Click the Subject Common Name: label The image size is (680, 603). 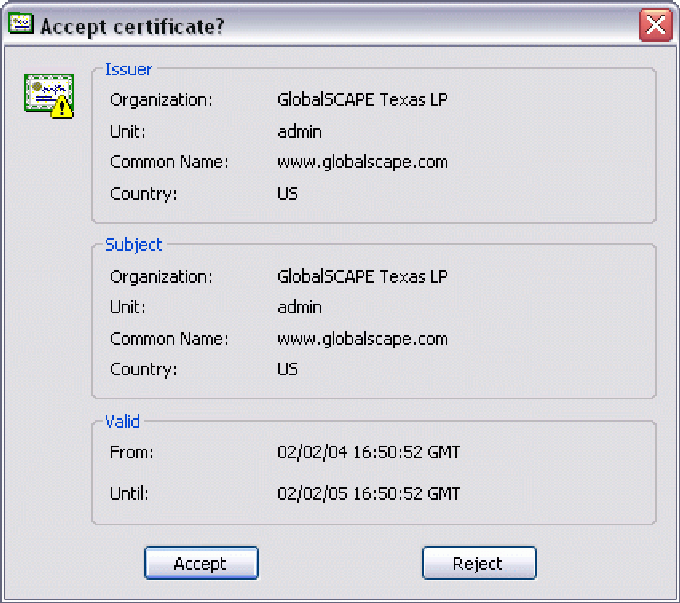pos(169,339)
